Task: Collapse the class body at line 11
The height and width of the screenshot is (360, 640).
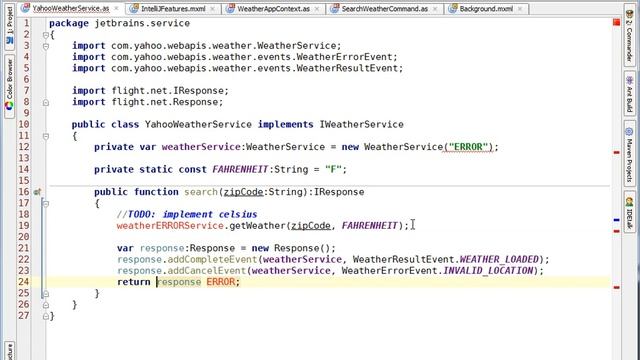Action: click(x=46, y=136)
